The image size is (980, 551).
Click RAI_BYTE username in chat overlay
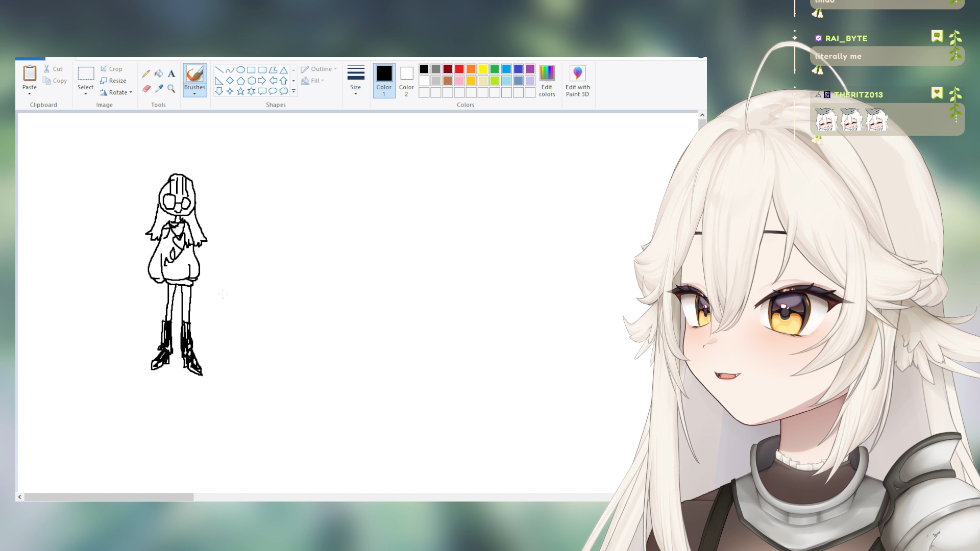846,38
